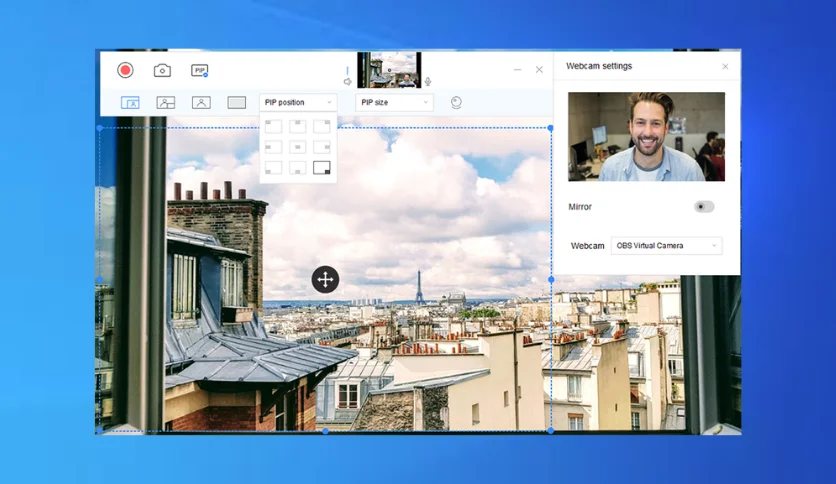Select the screen-only layout icon
Viewport: 836px width, 484px height.
click(237, 102)
